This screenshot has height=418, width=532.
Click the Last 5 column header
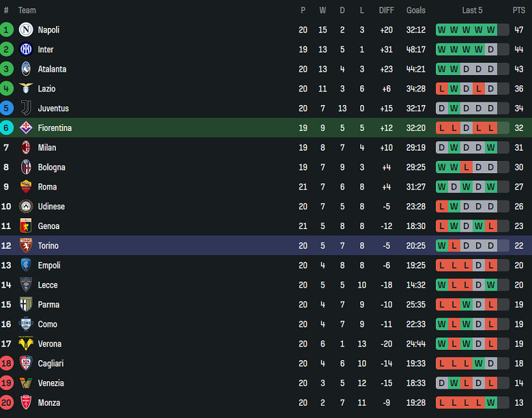point(472,10)
